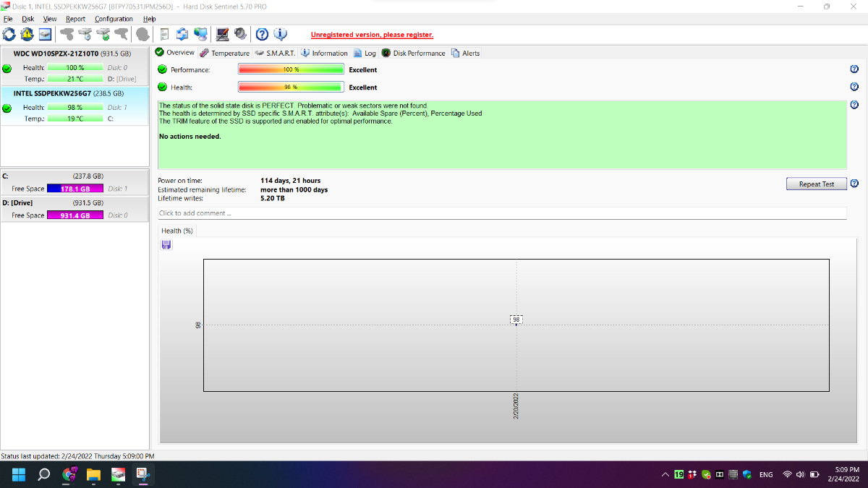Viewport: 868px width, 488px height.
Task: Select the INTEL SSDPEKKW256G7 disk entry
Action: click(x=75, y=106)
